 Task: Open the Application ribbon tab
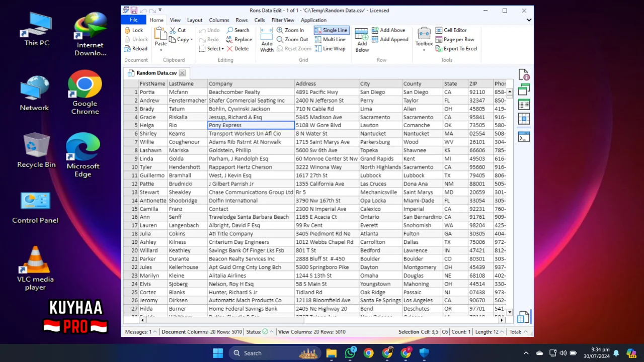click(x=313, y=20)
